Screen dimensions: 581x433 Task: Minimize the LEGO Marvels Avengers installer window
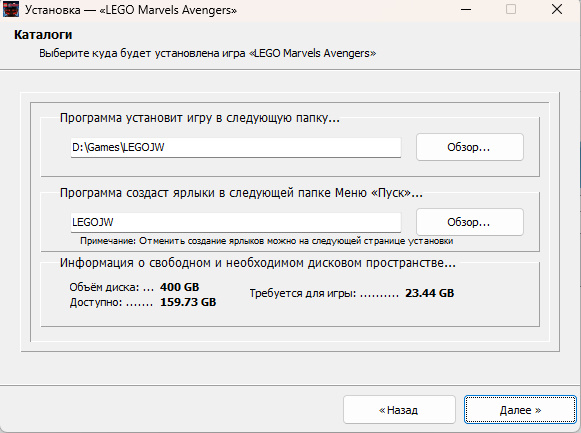coord(466,9)
